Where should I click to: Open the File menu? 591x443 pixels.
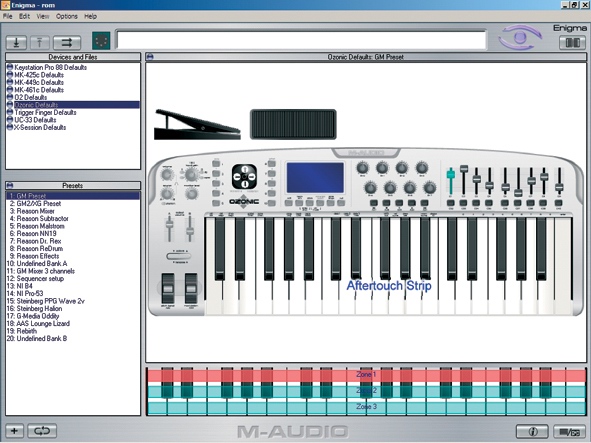[x=8, y=16]
